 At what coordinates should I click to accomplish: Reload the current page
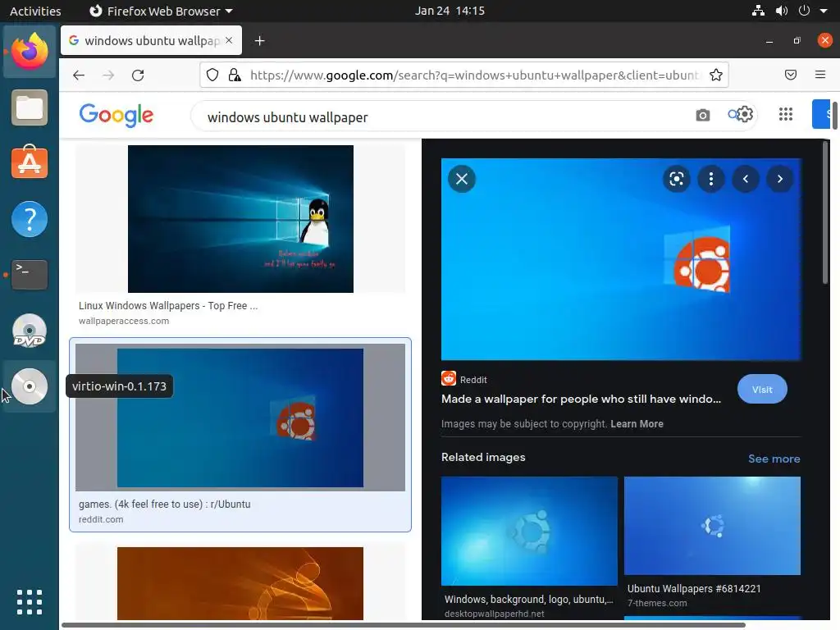click(x=138, y=75)
